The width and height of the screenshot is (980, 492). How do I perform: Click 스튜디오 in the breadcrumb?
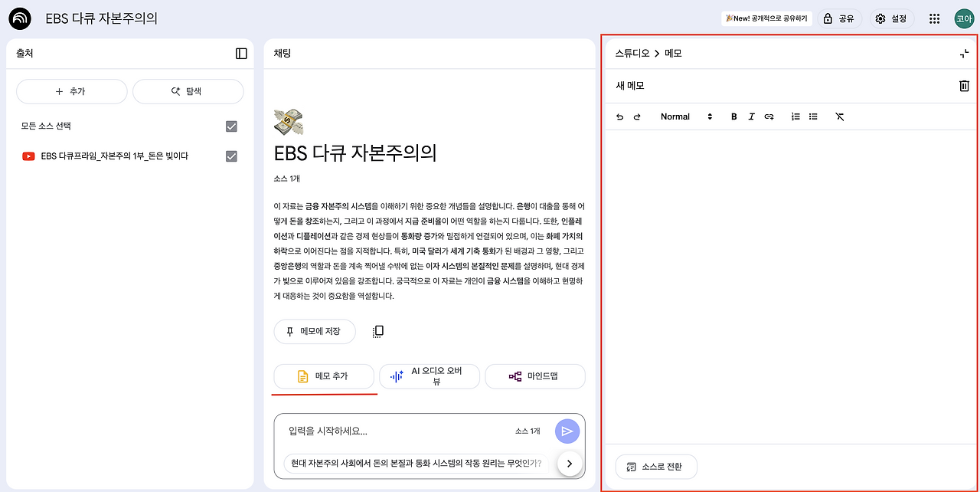point(633,54)
